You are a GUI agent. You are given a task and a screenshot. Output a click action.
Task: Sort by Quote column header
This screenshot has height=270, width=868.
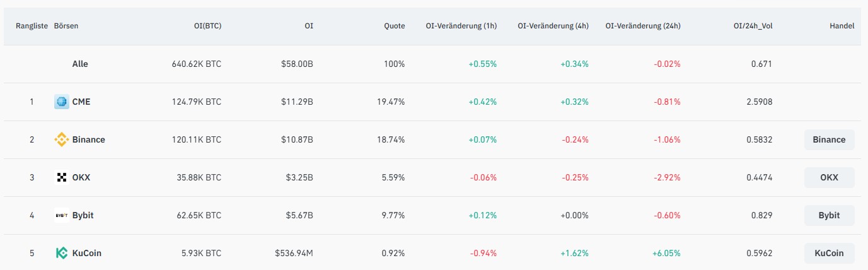coord(394,26)
